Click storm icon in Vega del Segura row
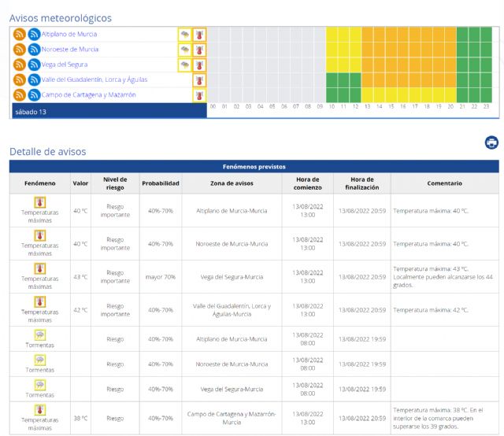504x436 pixels. coord(184,65)
